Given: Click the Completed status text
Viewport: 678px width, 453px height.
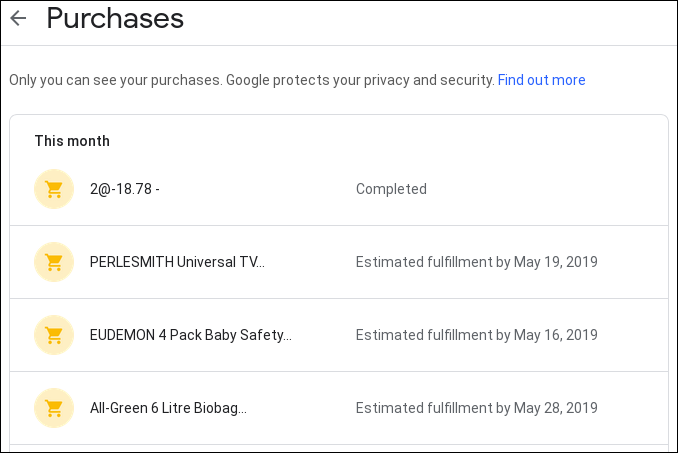Looking at the screenshot, I should pos(391,189).
